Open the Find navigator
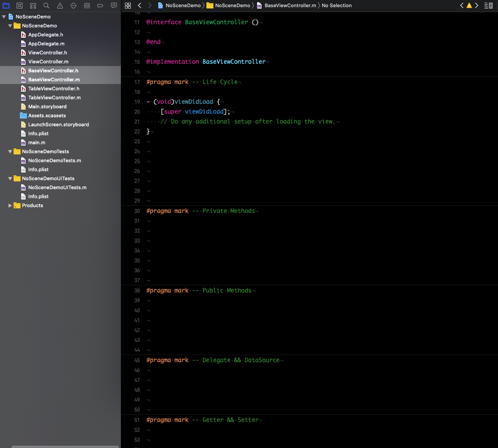 pyautogui.click(x=46, y=5)
